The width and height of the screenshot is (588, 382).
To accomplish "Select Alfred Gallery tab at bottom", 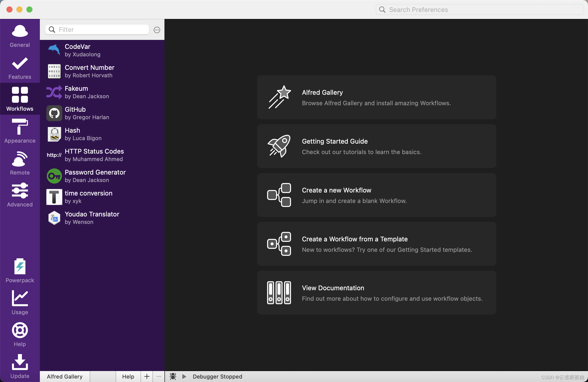I will [x=65, y=376].
